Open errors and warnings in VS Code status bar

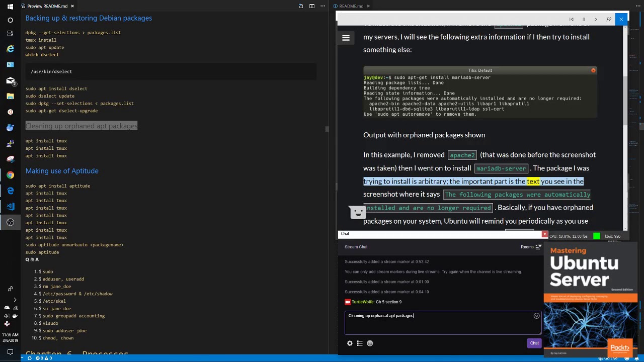point(44,358)
